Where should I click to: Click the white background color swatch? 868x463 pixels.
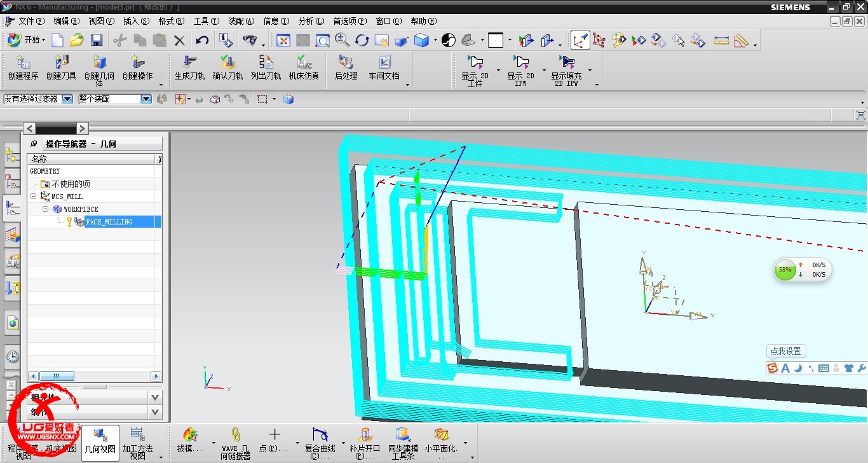point(496,40)
